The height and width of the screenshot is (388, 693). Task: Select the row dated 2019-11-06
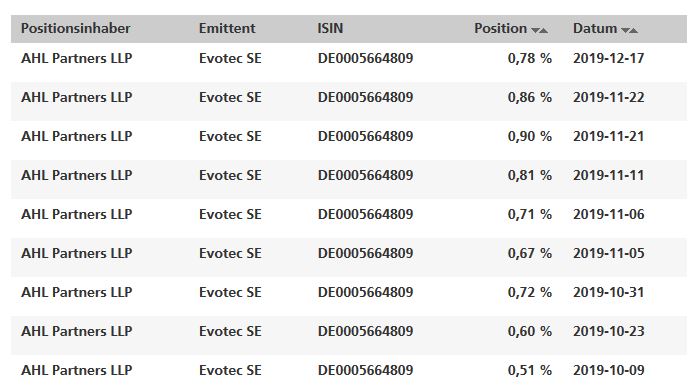pos(349,214)
